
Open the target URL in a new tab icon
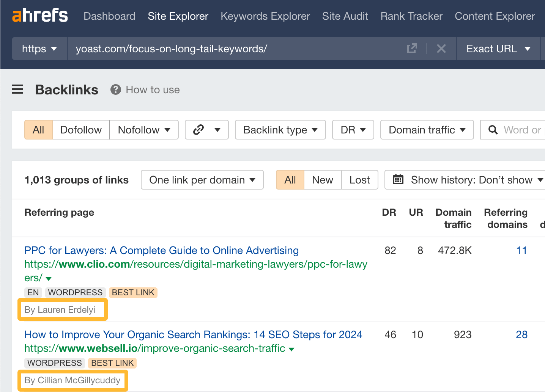(x=412, y=49)
